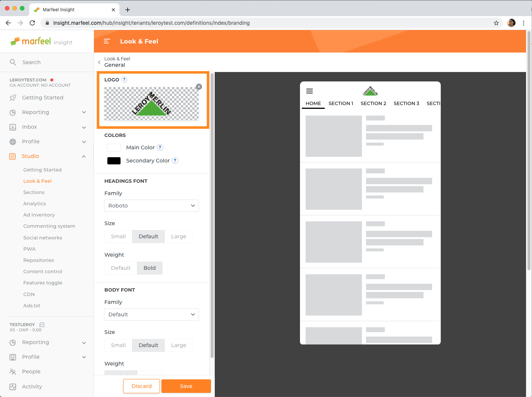Image resolution: width=532 pixels, height=397 pixels.
Task: Click the white Main Color swatch
Action: pyautogui.click(x=114, y=147)
